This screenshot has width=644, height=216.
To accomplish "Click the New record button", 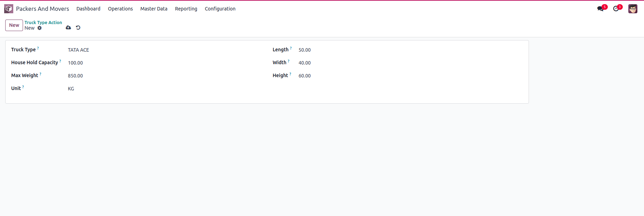I will [x=14, y=25].
